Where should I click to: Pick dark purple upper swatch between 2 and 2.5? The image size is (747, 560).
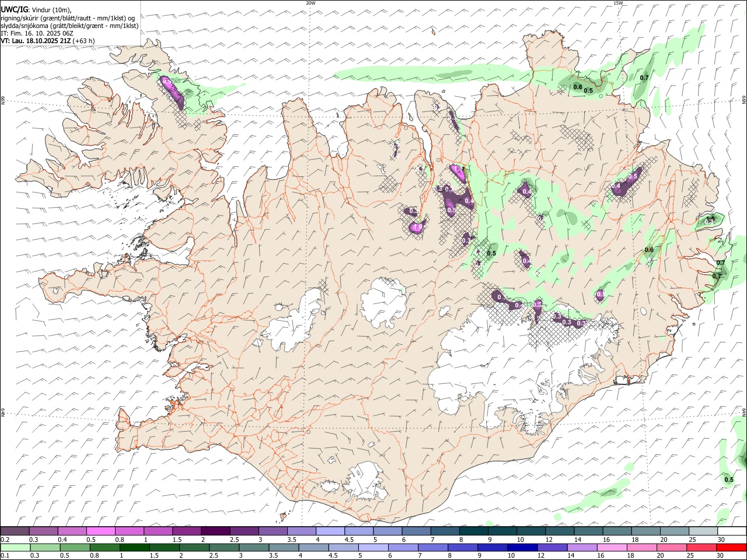point(215,531)
